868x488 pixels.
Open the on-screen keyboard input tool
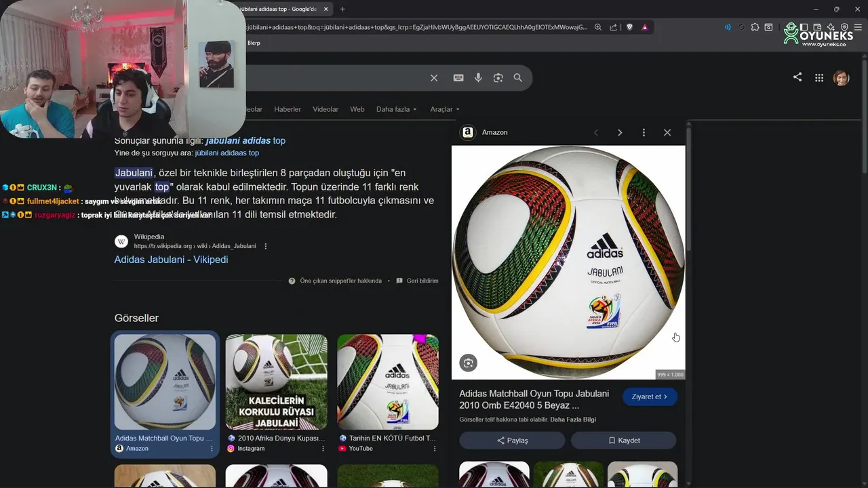458,78
